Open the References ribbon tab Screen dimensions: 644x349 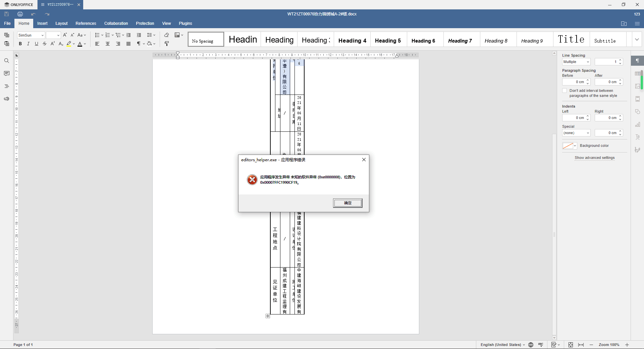click(86, 23)
